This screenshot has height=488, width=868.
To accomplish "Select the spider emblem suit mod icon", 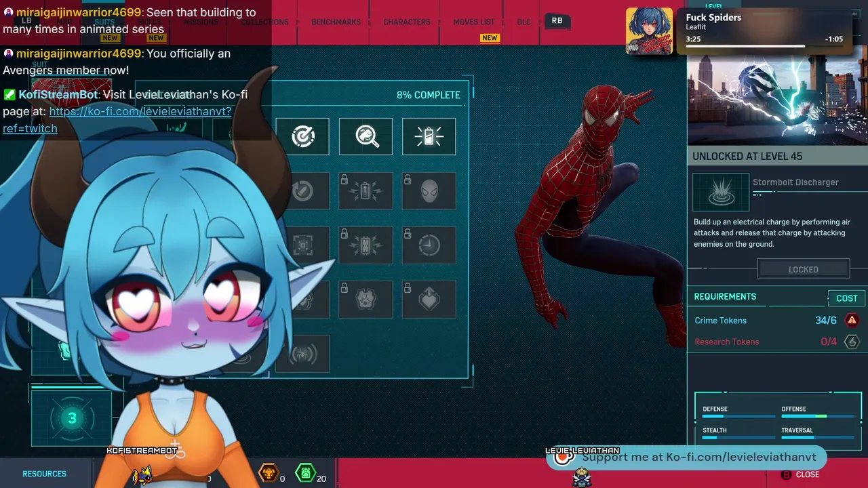I will [x=304, y=353].
